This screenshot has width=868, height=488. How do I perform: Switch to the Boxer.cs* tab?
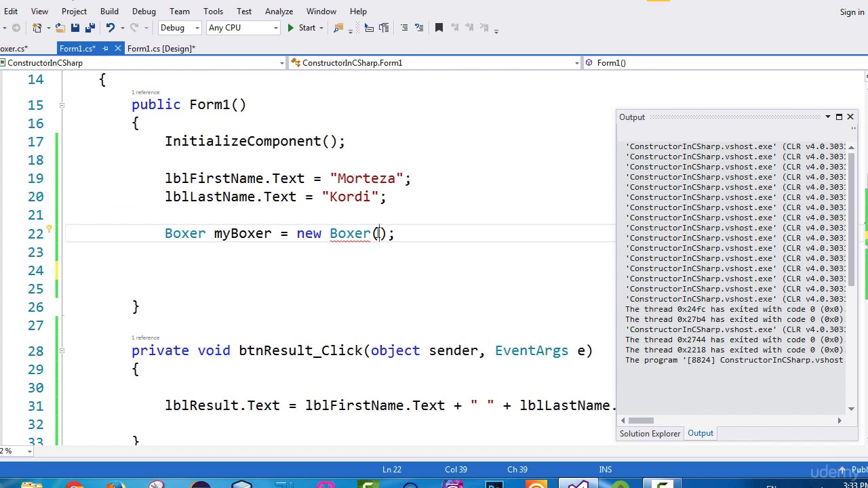tap(14, 49)
